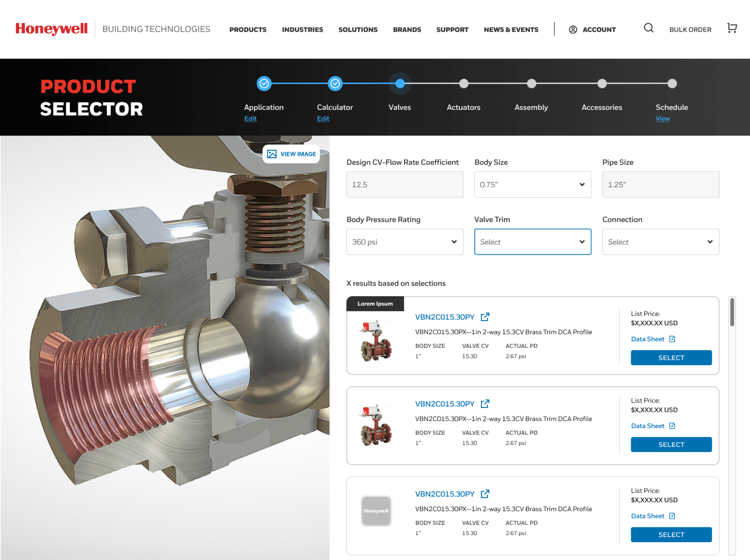Click the Assembly step label
Screen dimensions: 750x560
[x=531, y=107]
